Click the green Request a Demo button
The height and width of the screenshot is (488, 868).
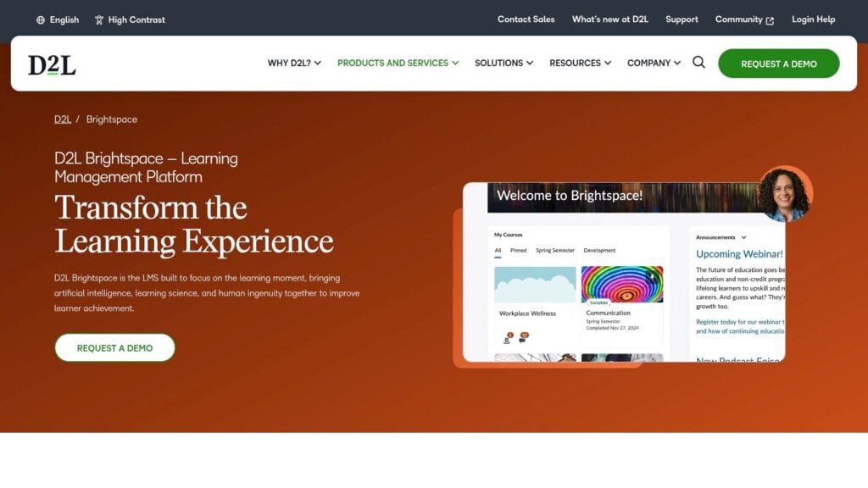[x=779, y=64]
